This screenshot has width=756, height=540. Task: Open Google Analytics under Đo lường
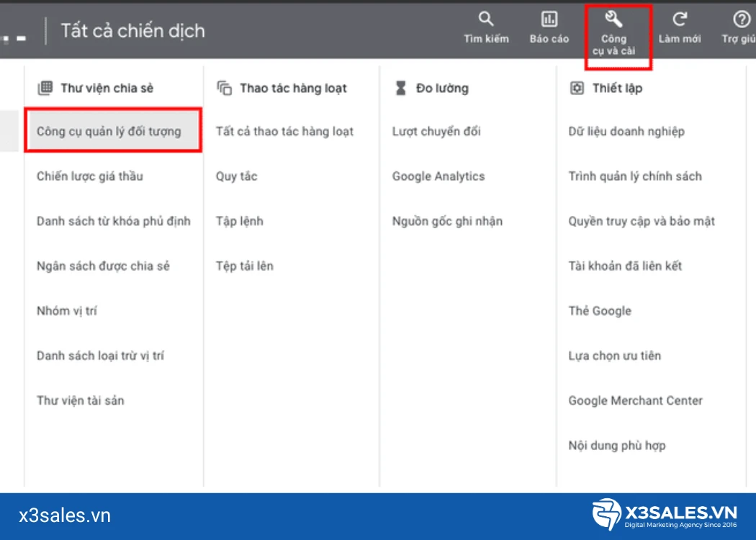(438, 176)
